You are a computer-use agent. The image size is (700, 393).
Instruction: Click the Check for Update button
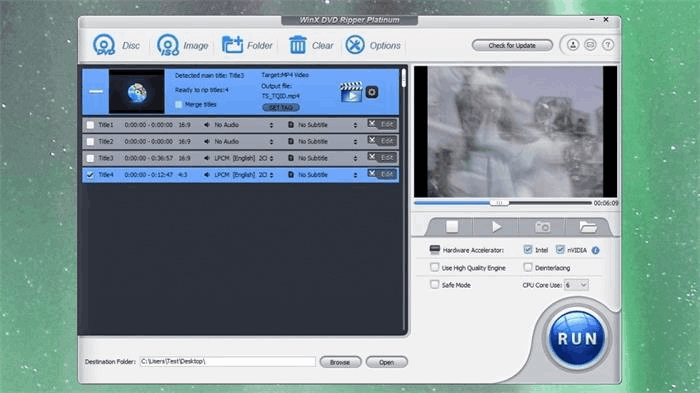[x=512, y=46]
